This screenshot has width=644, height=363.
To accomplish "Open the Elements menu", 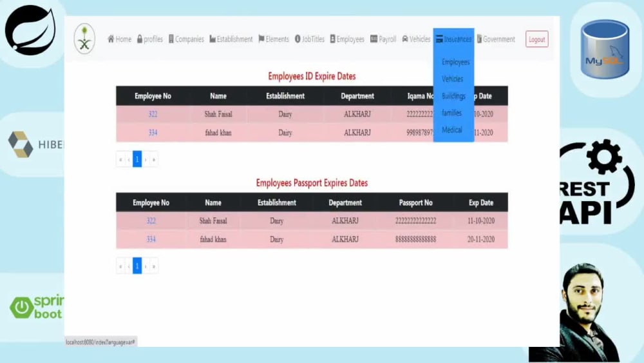I will 274,39.
